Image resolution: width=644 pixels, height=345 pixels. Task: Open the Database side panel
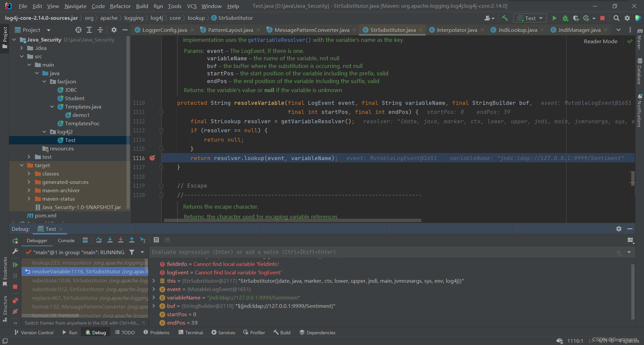pos(640,71)
